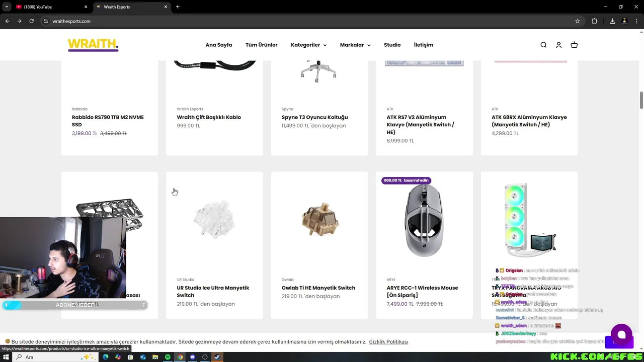Click the page vertical scrollbar thumb
Screen dimensions: 644x362
[x=641, y=100]
